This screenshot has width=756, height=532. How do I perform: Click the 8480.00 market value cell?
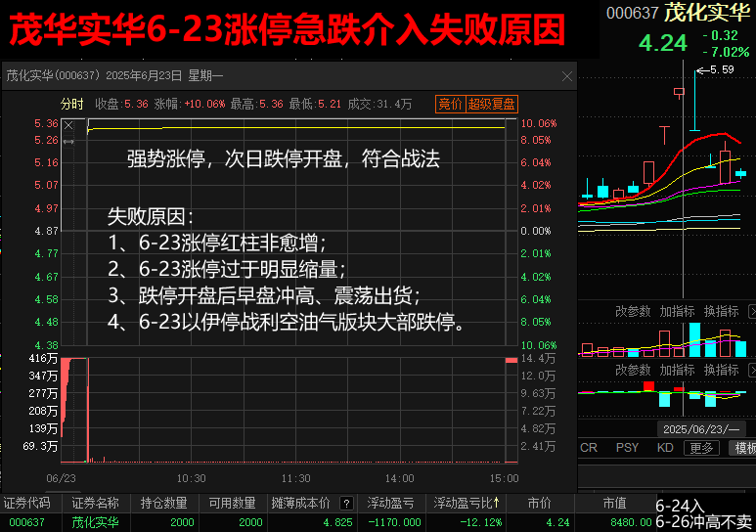631,522
